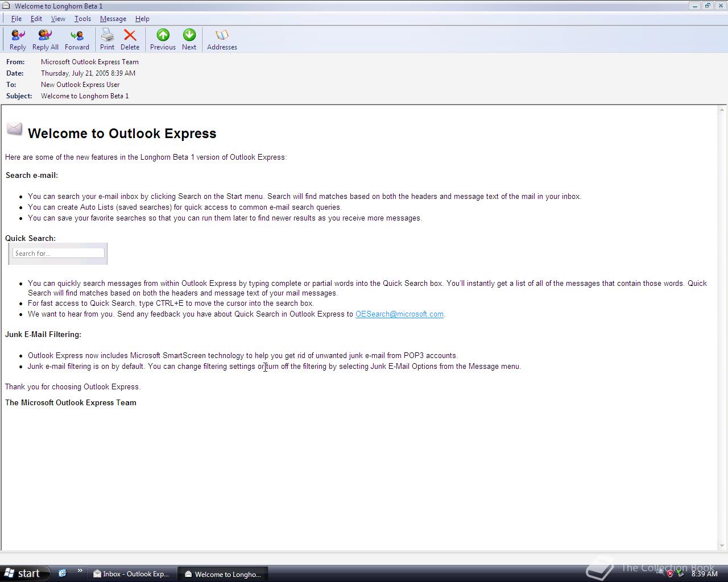Screen dimensions: 728x582
Task: Go to the Next message
Action: 189,40
